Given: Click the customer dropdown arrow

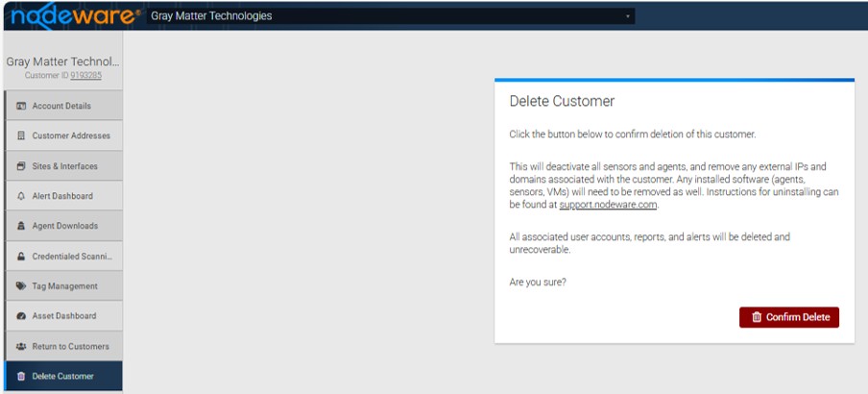Looking at the screenshot, I should click(x=627, y=16).
